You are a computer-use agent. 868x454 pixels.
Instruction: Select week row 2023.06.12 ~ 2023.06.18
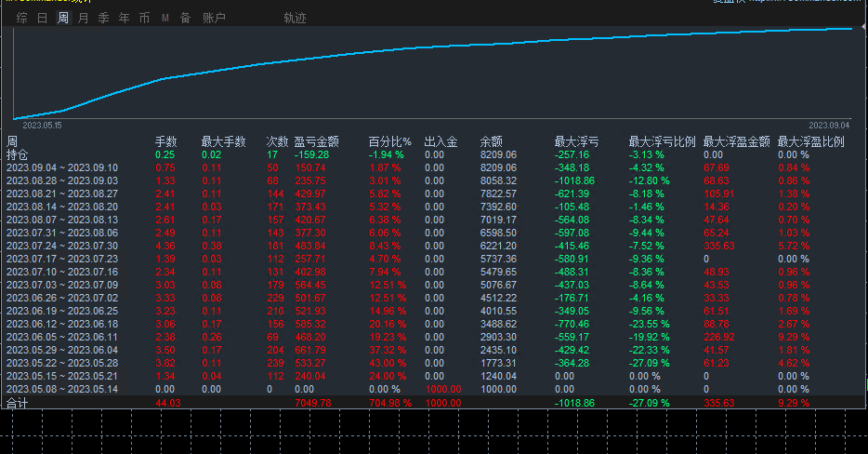[433, 324]
